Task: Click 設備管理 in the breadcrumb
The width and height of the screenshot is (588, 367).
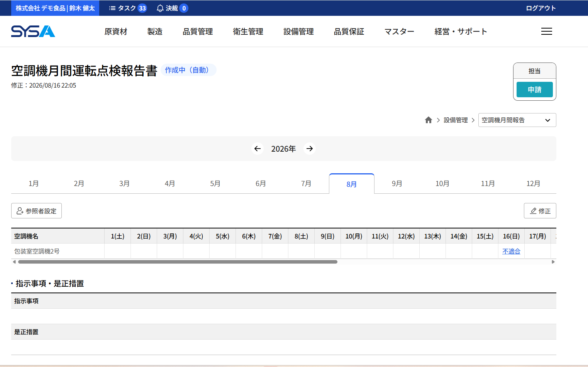Action: [456, 120]
